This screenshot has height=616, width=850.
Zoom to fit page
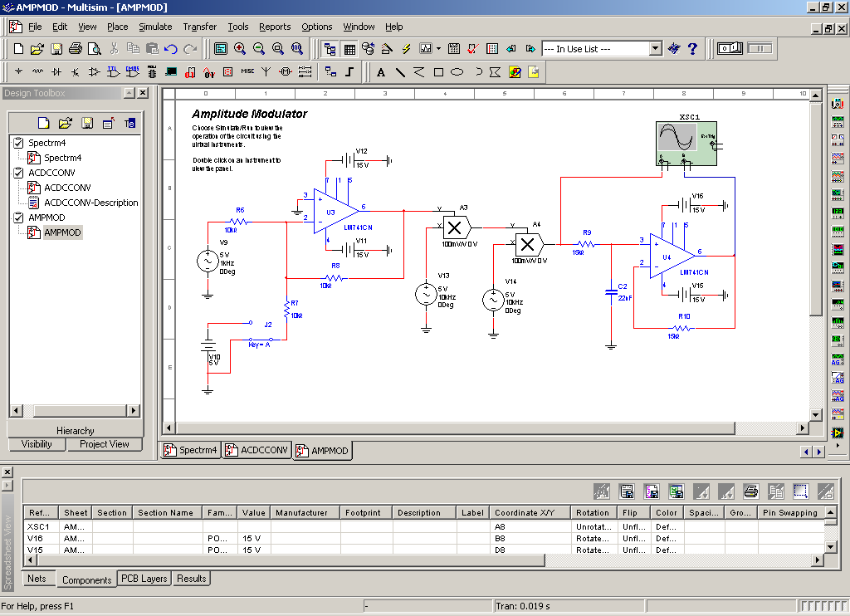coord(297,49)
